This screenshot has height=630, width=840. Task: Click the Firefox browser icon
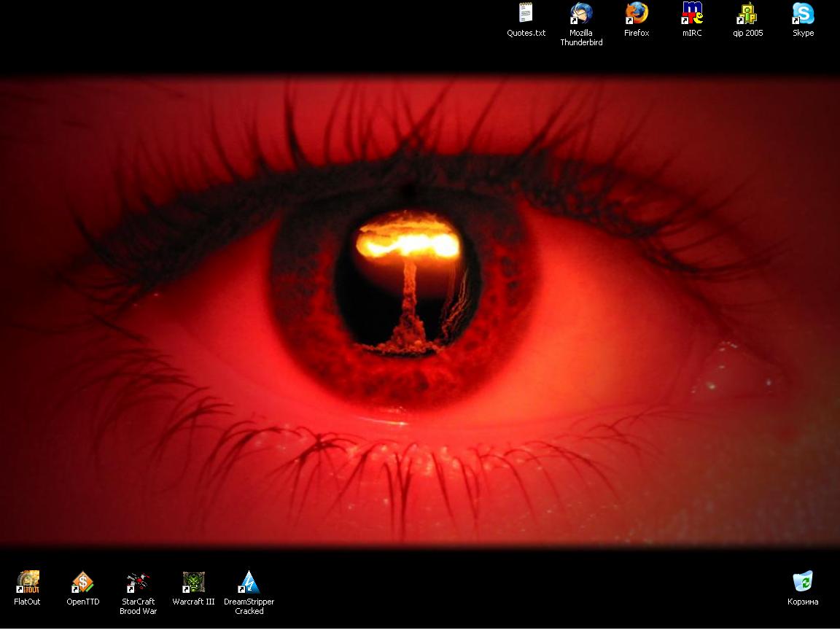637,13
